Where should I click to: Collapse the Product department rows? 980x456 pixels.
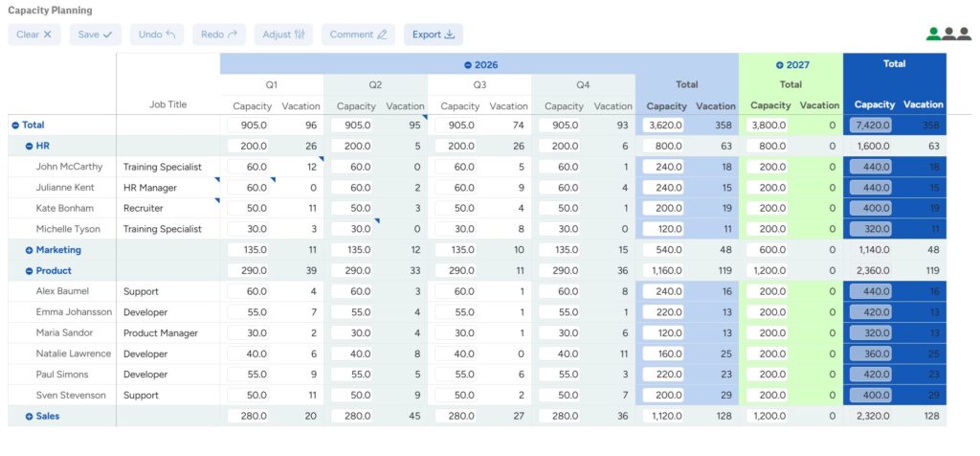tap(29, 271)
